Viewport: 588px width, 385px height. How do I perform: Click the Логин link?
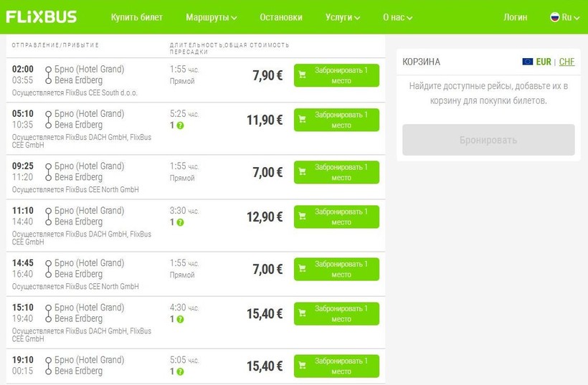point(516,17)
